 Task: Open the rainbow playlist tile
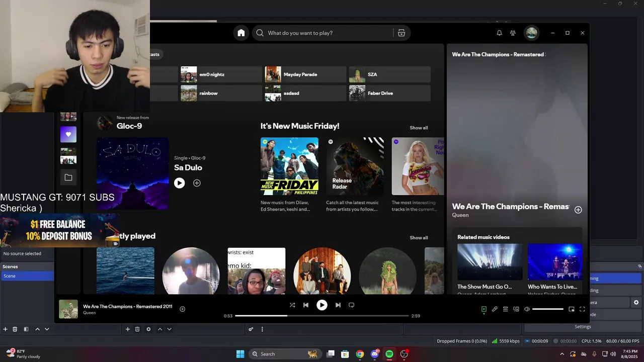tap(221, 93)
